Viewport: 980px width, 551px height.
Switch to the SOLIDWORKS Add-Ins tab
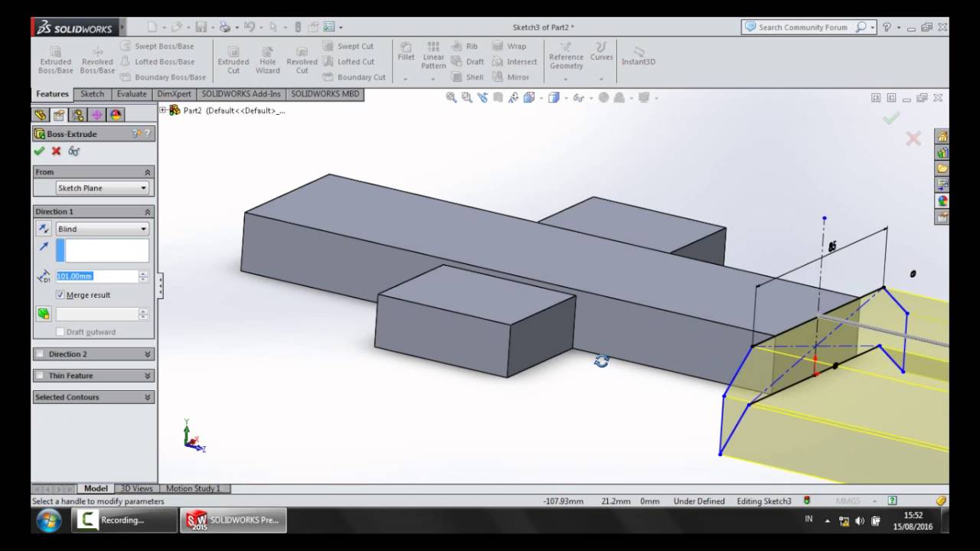241,94
